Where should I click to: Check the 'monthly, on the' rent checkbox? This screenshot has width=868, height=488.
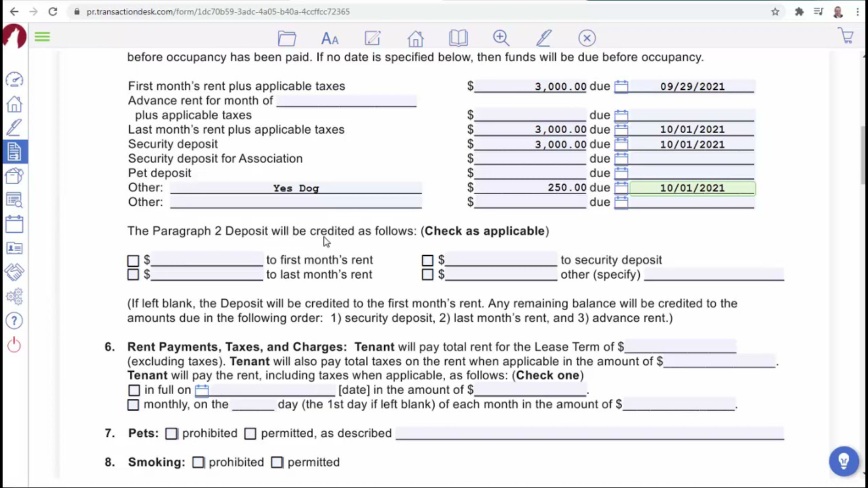pyautogui.click(x=133, y=405)
